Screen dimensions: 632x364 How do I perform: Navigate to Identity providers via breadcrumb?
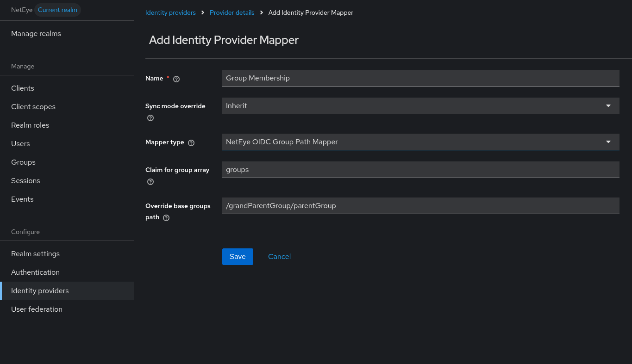pos(170,12)
